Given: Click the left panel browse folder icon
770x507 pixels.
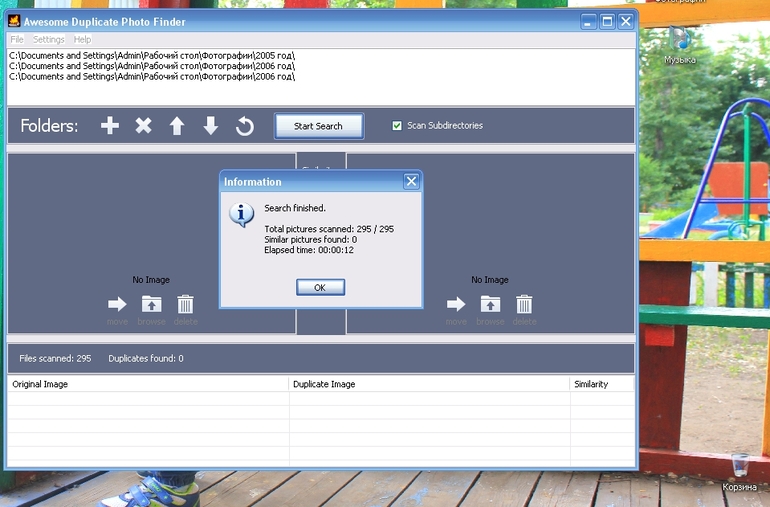Looking at the screenshot, I should [x=151, y=304].
